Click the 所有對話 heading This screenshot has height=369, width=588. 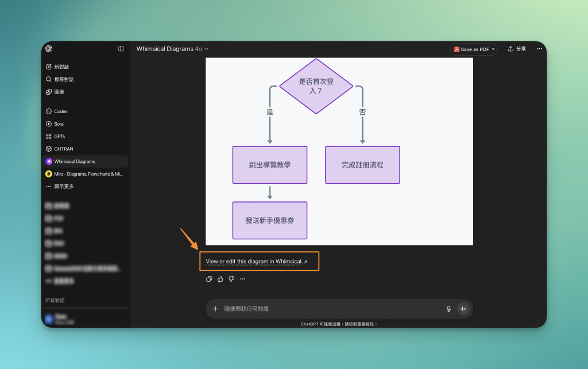[55, 301]
